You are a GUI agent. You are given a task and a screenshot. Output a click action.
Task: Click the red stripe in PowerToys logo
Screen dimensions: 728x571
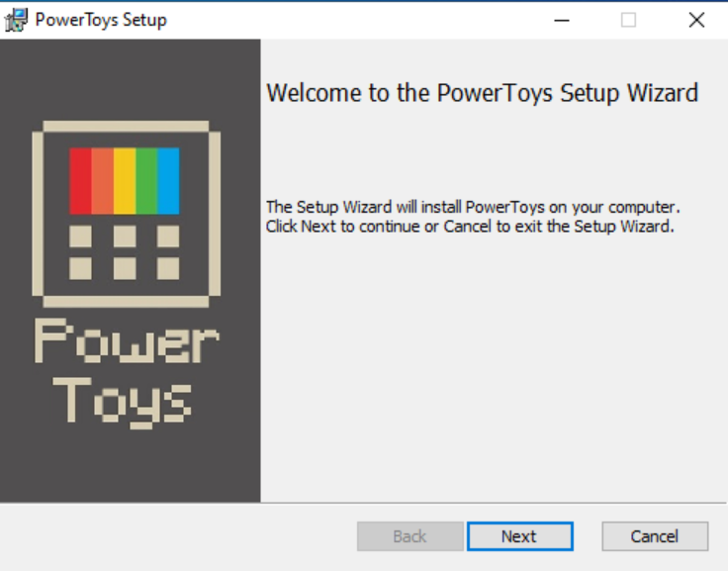click(x=80, y=181)
